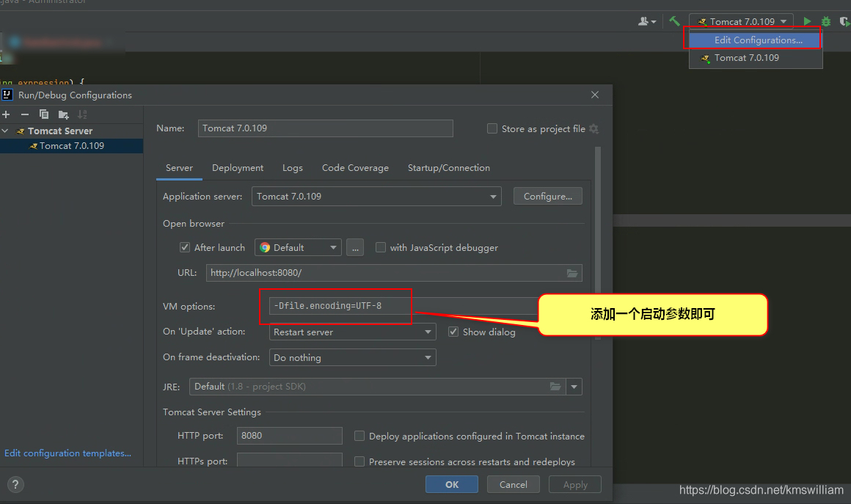The height and width of the screenshot is (504, 851).
Task: Click the move-to-folder icon in dialog toolbar
Action: pyautogui.click(x=64, y=114)
